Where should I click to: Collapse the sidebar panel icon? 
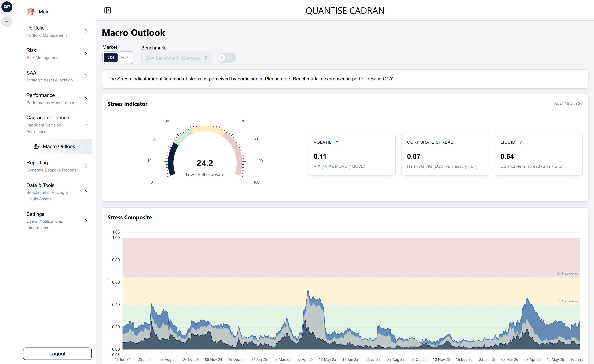click(108, 10)
